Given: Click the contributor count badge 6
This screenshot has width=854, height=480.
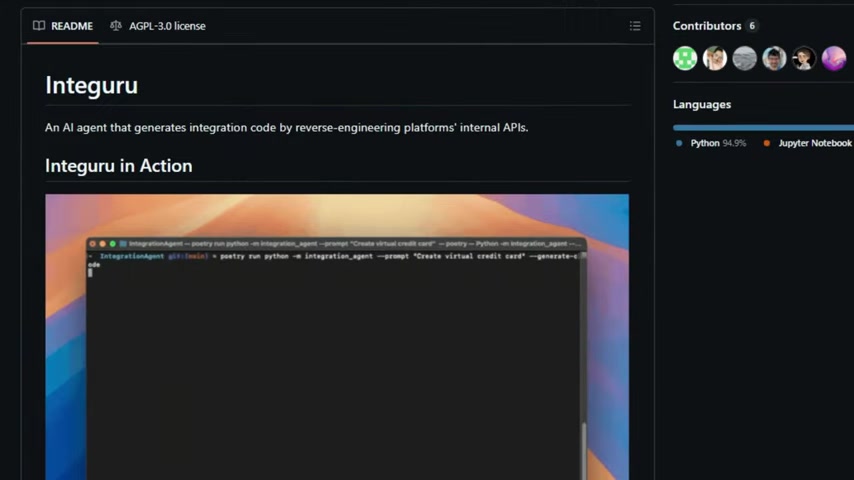Looking at the screenshot, I should coord(752,26).
